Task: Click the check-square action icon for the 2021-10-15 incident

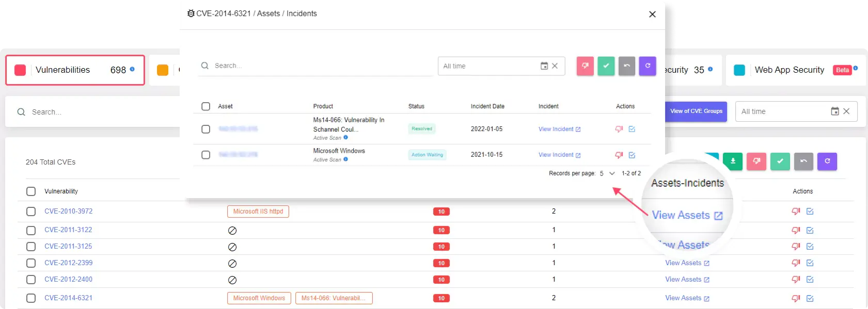Action: (x=632, y=155)
